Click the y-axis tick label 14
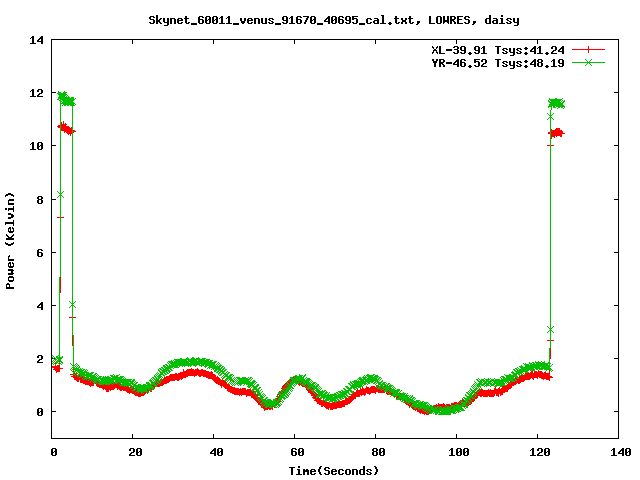Screen dimensions: 640x480 click(x=36, y=40)
